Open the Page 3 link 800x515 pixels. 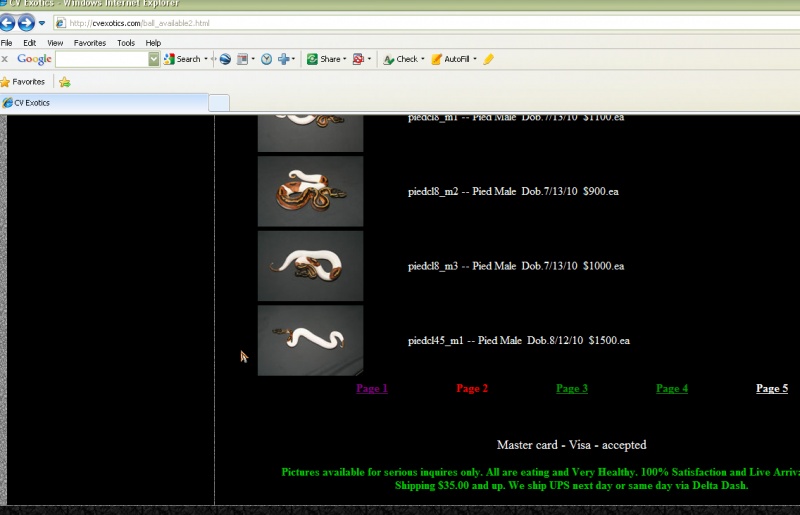click(572, 388)
